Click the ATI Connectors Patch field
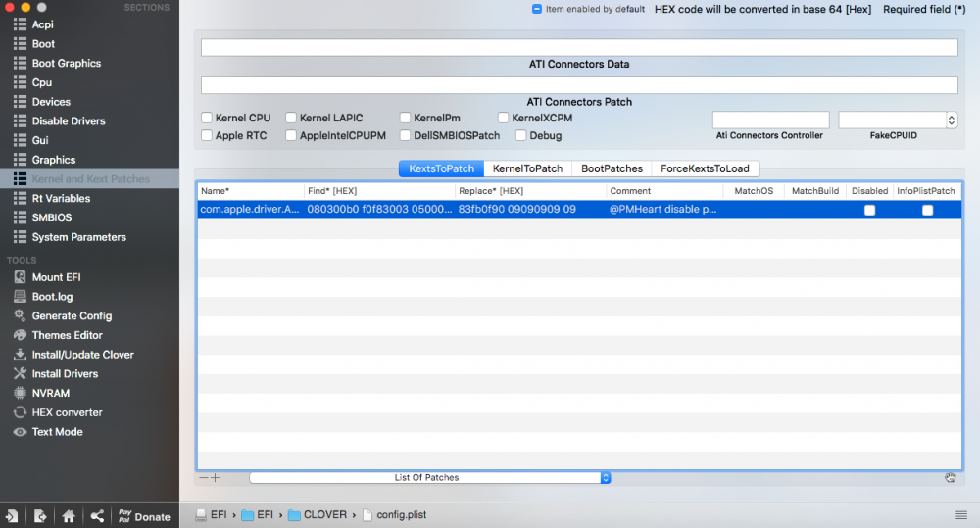This screenshot has width=980, height=528. (x=579, y=85)
